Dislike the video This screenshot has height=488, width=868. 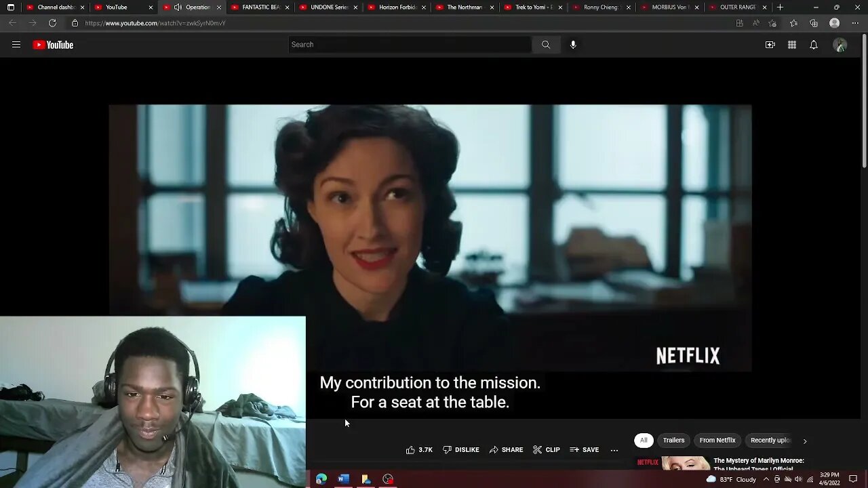click(461, 450)
